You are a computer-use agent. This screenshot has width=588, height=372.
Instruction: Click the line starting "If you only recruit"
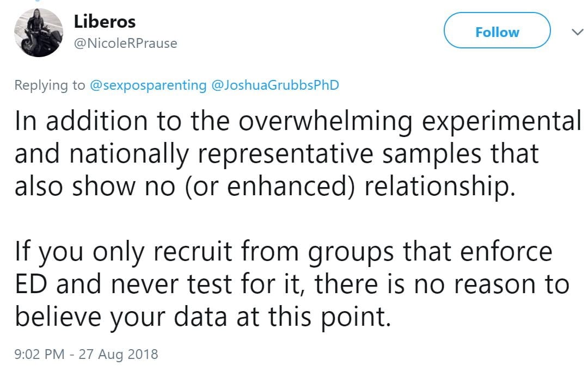(283, 252)
